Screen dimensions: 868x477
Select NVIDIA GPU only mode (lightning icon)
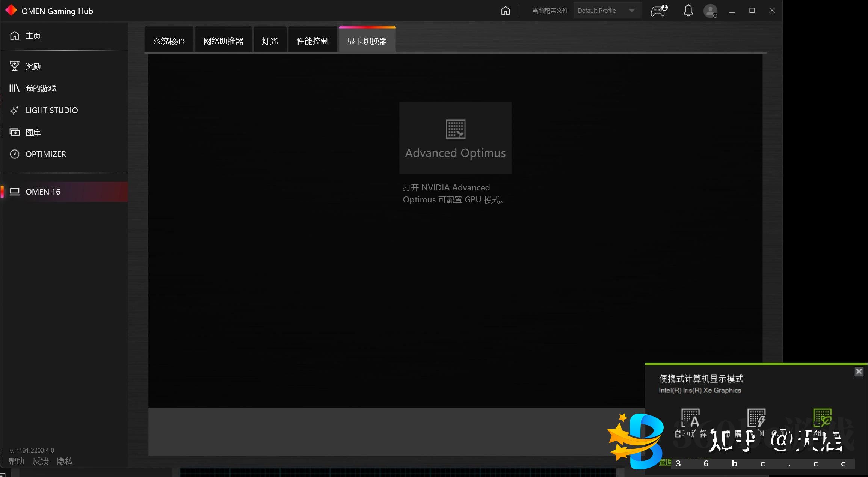pos(756,418)
